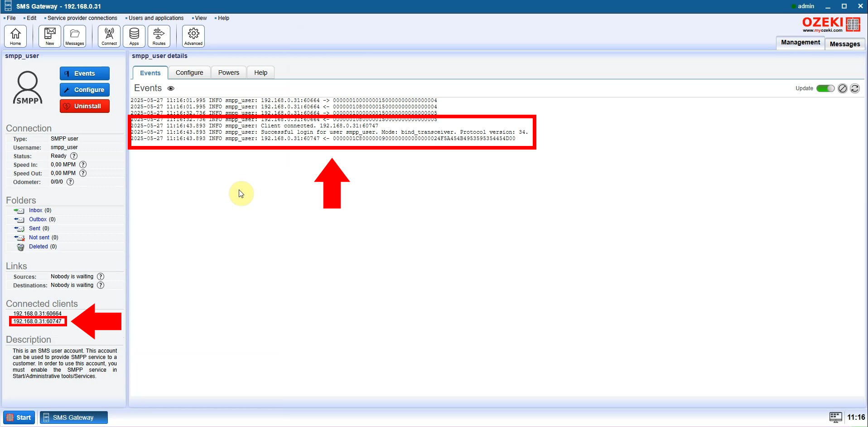The image size is (868, 427).
Task: Click the Start button in taskbar
Action: tap(19, 417)
